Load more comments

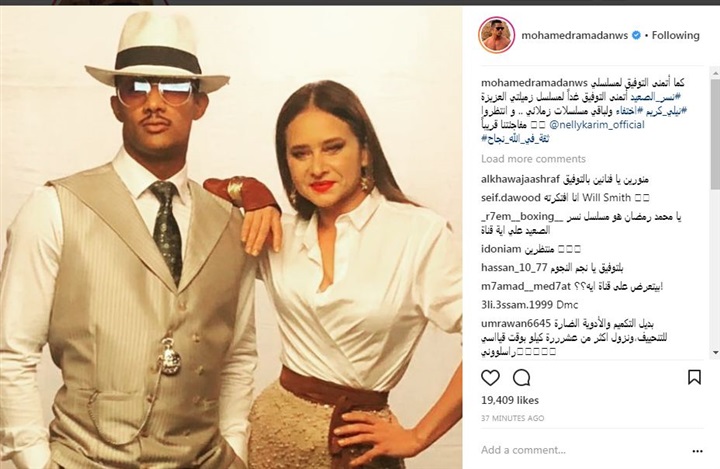[533, 159]
